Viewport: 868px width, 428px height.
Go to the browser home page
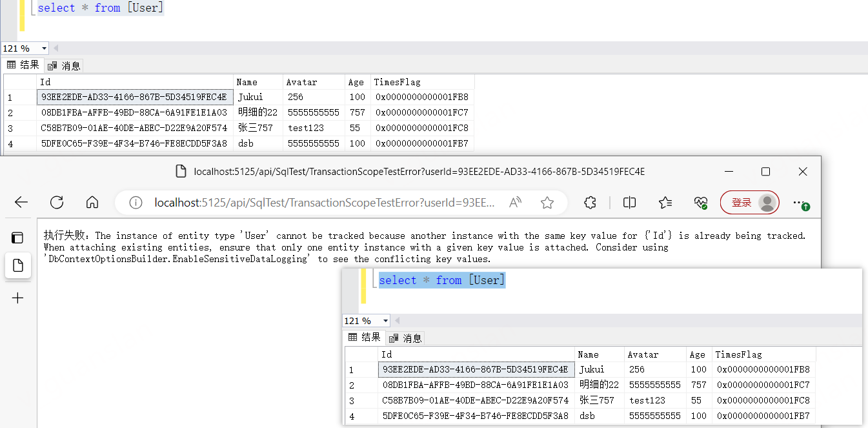pos(92,203)
